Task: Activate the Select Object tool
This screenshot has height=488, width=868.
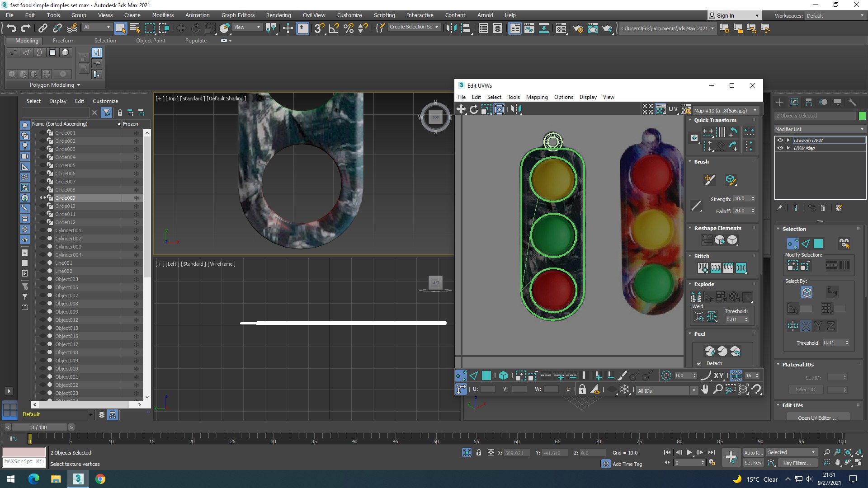Action: (120, 28)
